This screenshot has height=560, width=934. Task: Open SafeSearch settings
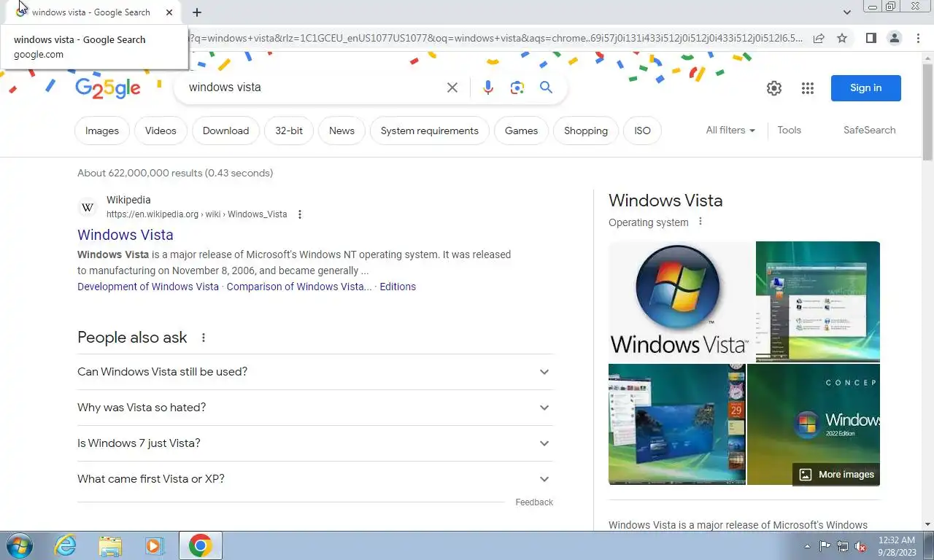pos(869,130)
